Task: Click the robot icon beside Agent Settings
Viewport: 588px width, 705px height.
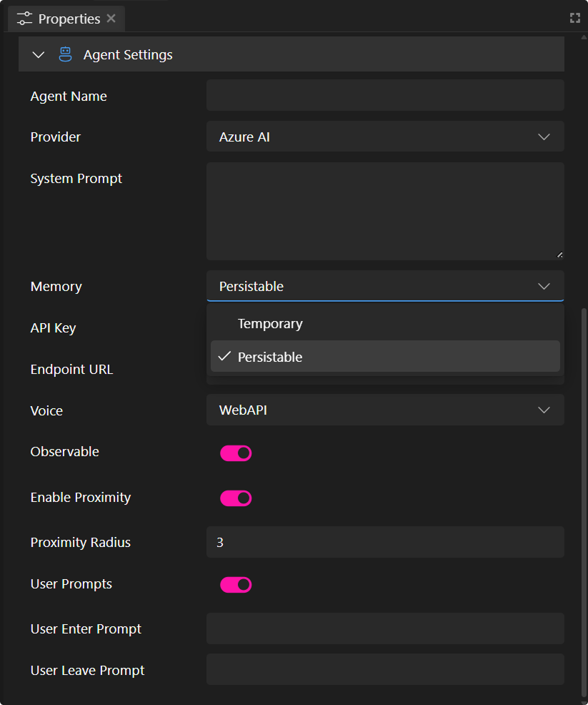Action: coord(65,54)
